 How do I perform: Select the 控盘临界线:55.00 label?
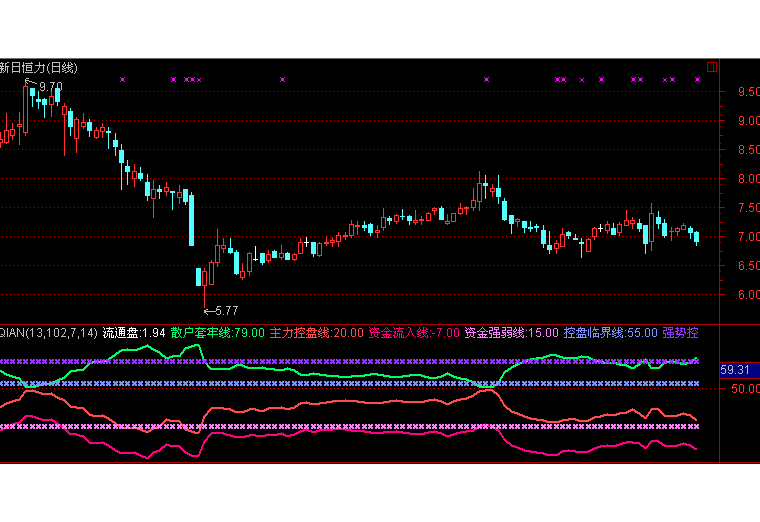[x=610, y=332]
